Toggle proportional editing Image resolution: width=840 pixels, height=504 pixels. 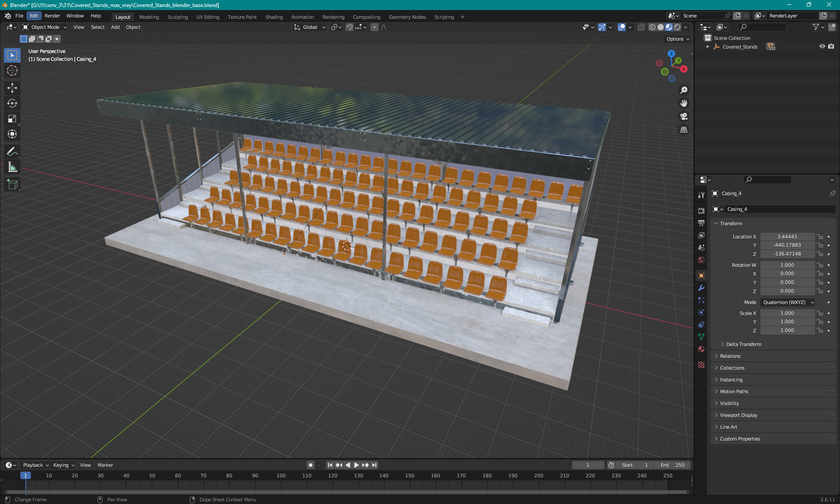(x=374, y=27)
